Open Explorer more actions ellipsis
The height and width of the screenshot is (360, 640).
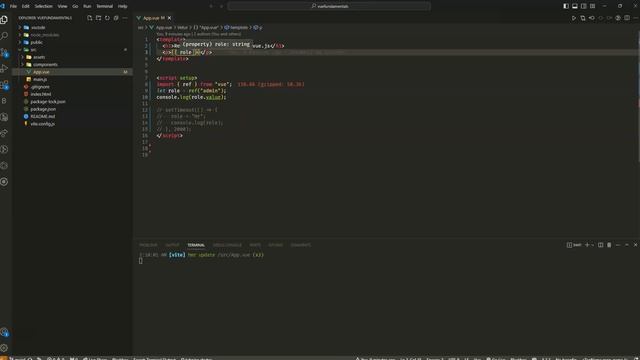pyautogui.click(x=125, y=18)
